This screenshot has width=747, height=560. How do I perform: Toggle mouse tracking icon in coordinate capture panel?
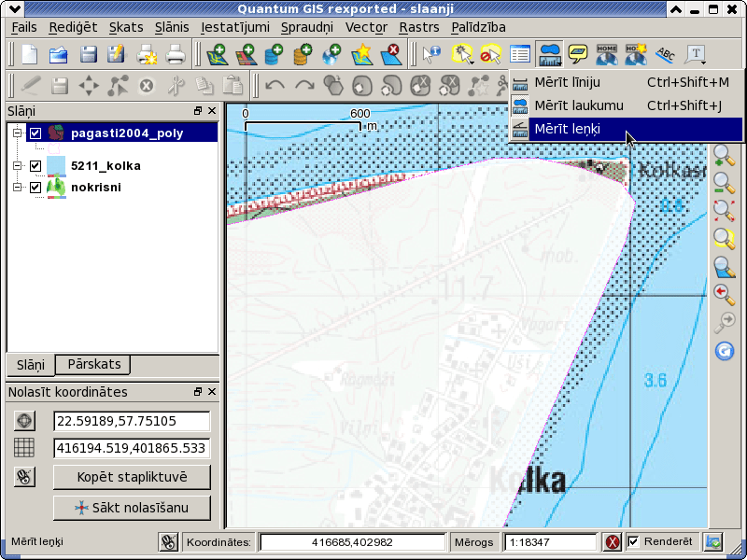click(24, 477)
